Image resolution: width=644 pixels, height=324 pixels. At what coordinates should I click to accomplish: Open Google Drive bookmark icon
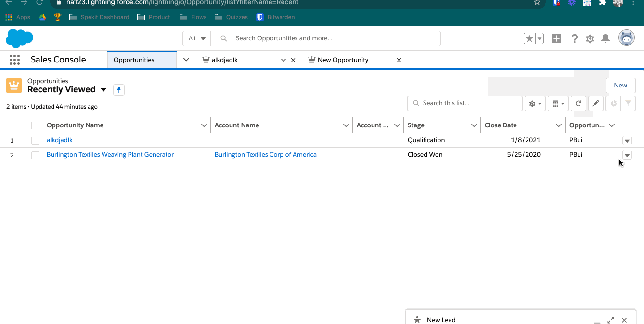42,17
